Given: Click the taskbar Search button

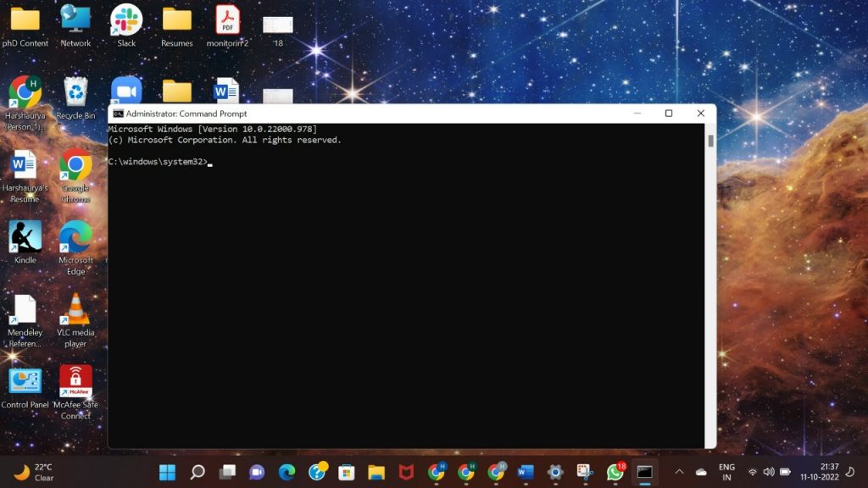Looking at the screenshot, I should tap(198, 472).
